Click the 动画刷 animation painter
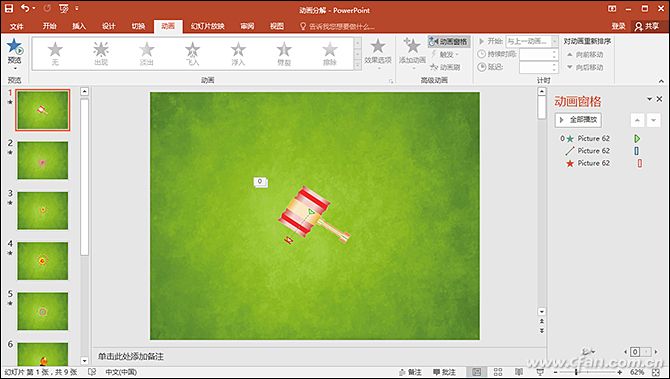 coord(445,67)
